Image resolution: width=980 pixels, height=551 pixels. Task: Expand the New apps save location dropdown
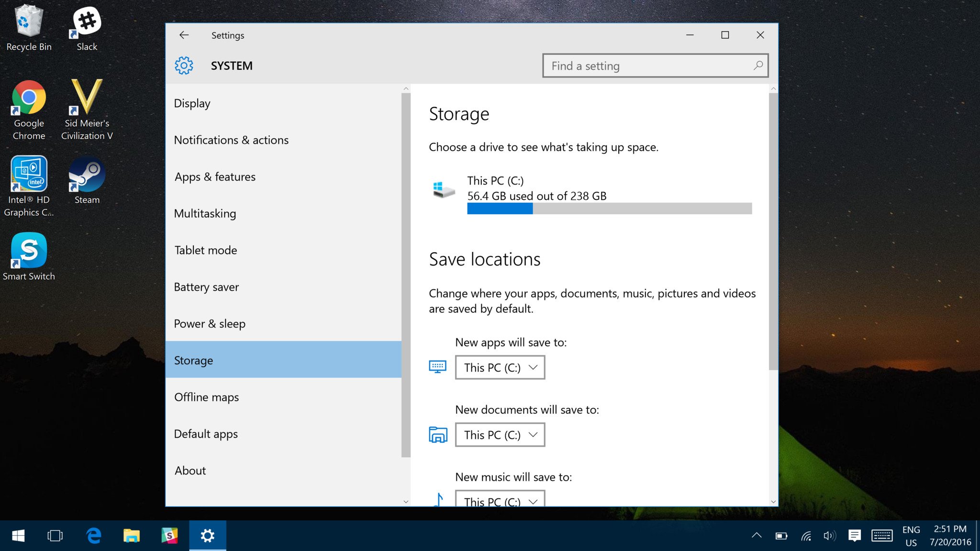[500, 367]
